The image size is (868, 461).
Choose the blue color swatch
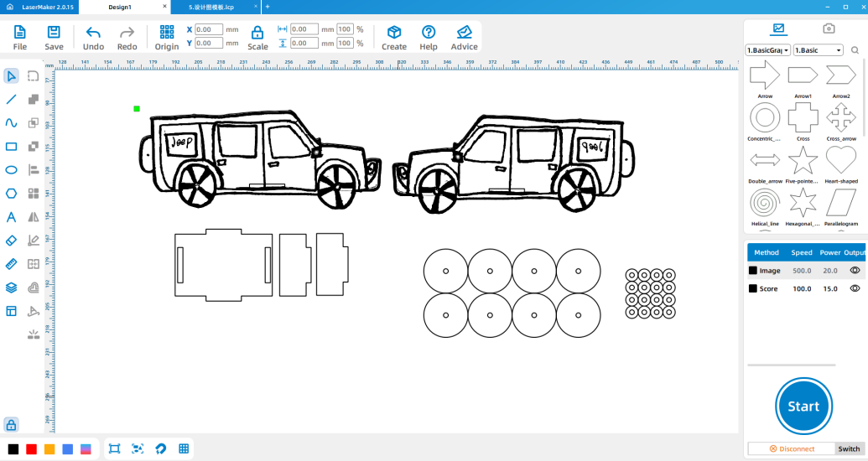[x=68, y=448]
